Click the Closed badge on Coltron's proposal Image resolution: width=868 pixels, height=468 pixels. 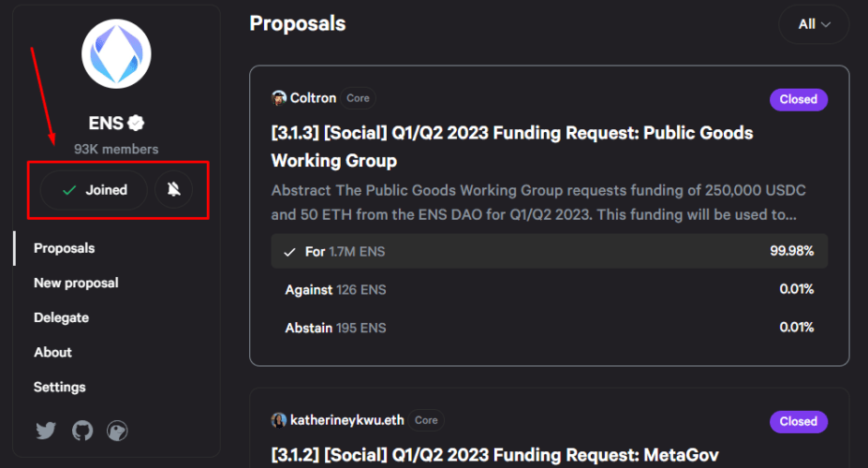click(799, 99)
